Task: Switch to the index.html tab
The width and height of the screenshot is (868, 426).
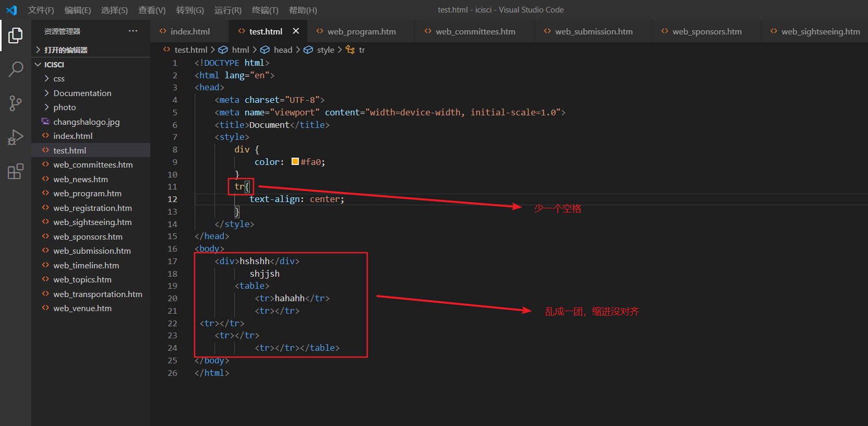Action: click(x=190, y=31)
